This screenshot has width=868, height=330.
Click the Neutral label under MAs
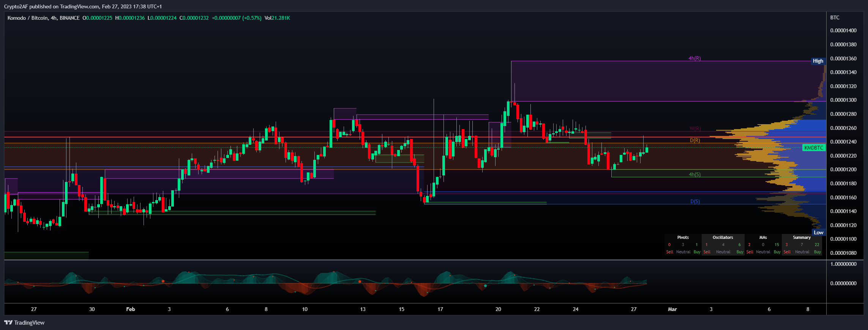point(763,252)
